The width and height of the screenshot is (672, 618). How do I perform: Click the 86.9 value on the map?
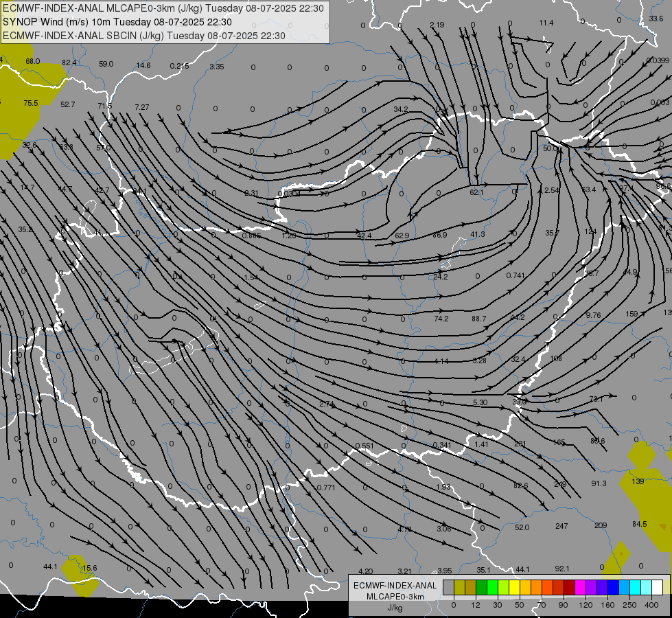tap(440, 235)
